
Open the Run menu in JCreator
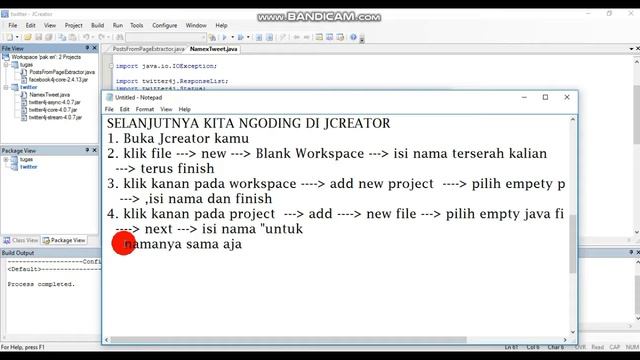click(x=118, y=25)
